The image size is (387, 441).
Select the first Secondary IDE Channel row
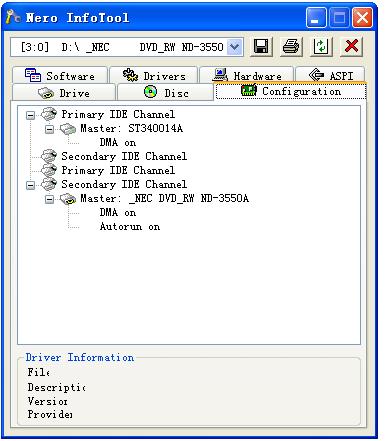[x=124, y=156]
